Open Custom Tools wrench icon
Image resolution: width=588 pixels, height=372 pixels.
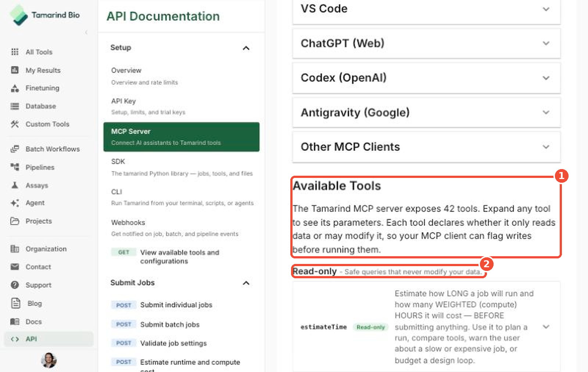[15, 124]
